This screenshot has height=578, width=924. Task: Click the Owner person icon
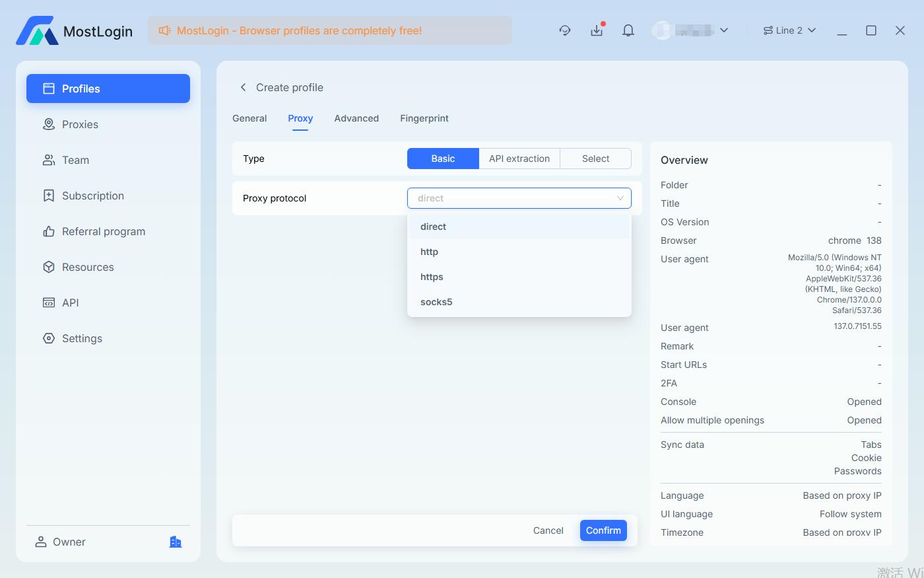(x=41, y=542)
